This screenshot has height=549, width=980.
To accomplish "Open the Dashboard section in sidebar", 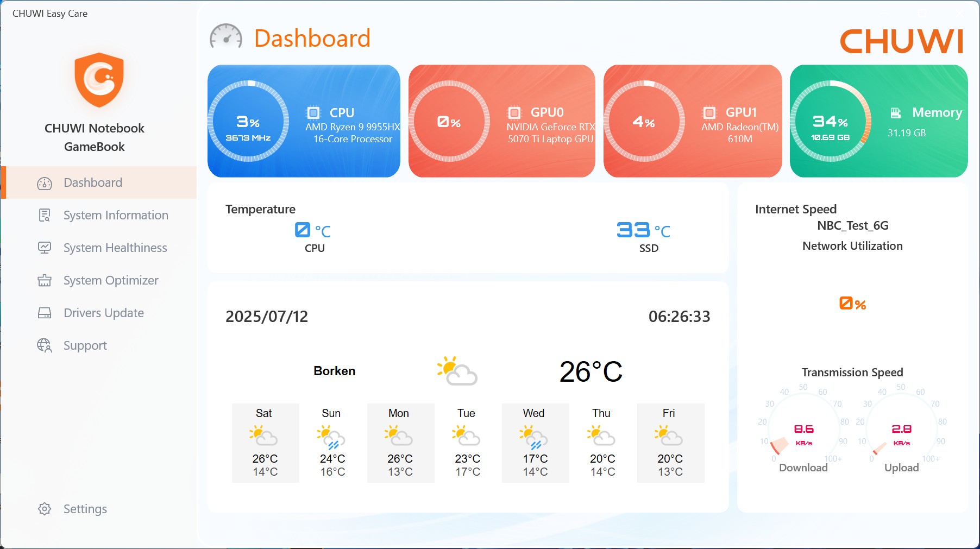I will coord(99,182).
